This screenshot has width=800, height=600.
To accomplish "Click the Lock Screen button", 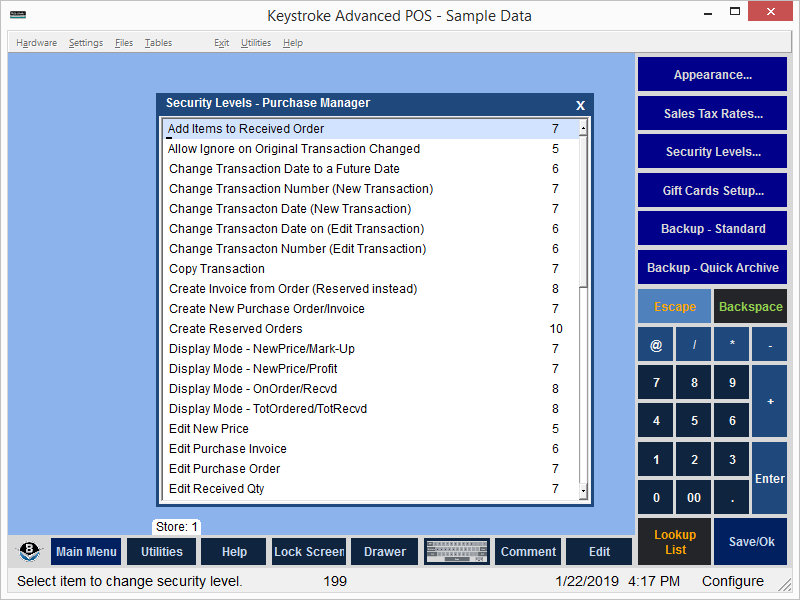I will tap(309, 552).
